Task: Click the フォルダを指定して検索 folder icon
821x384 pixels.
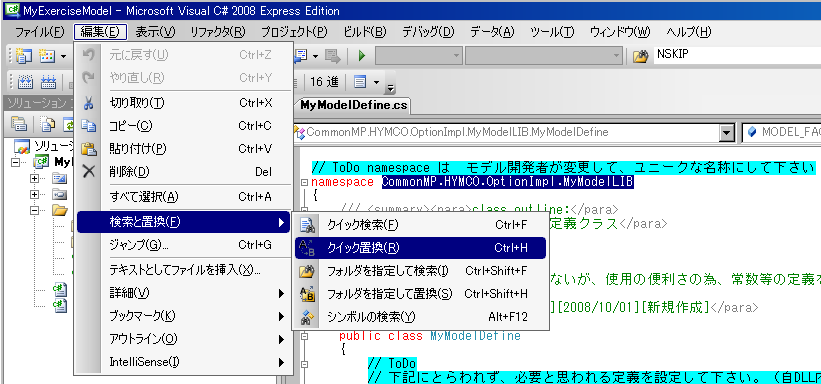Action: point(307,271)
